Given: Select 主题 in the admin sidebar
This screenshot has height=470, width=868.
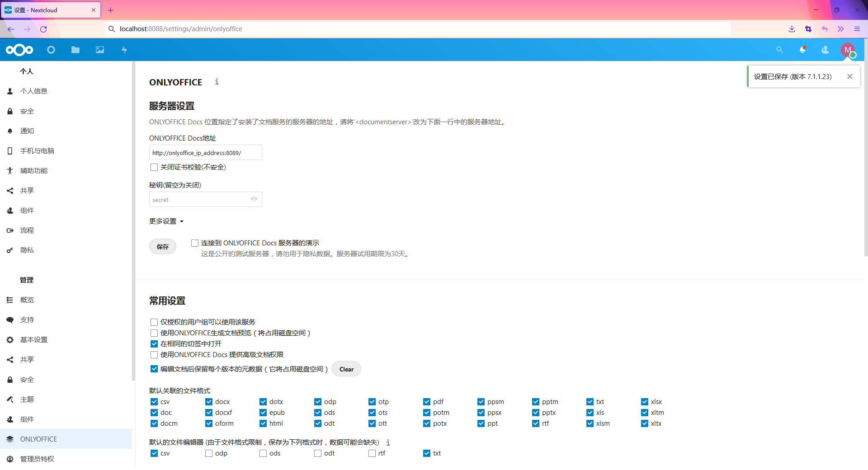Looking at the screenshot, I should tap(26, 399).
